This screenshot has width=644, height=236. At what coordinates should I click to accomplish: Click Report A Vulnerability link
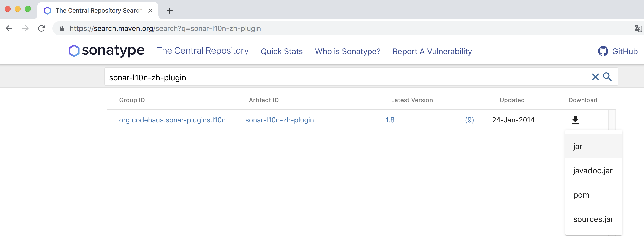pyautogui.click(x=432, y=51)
